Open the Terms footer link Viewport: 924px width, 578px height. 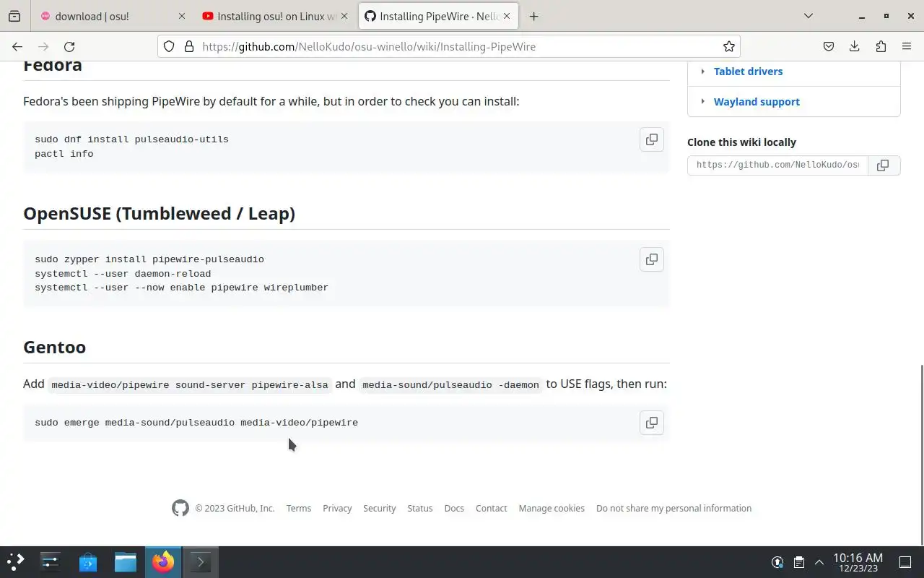point(299,508)
